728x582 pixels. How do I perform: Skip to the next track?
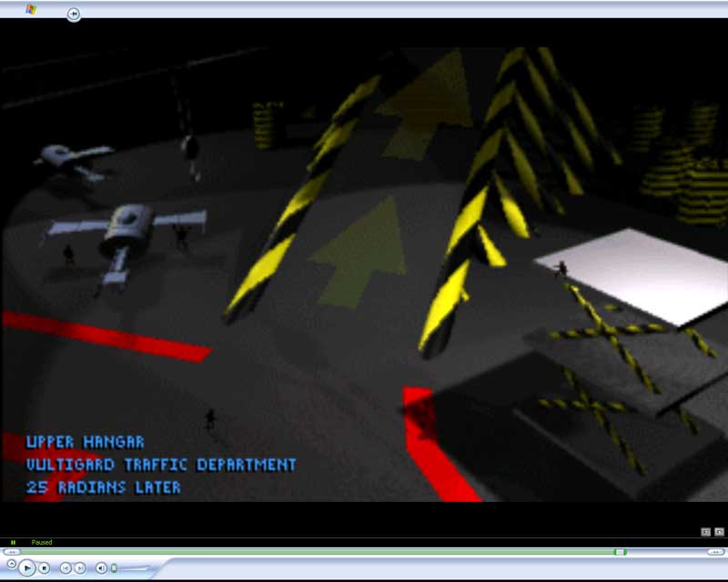tap(80, 568)
